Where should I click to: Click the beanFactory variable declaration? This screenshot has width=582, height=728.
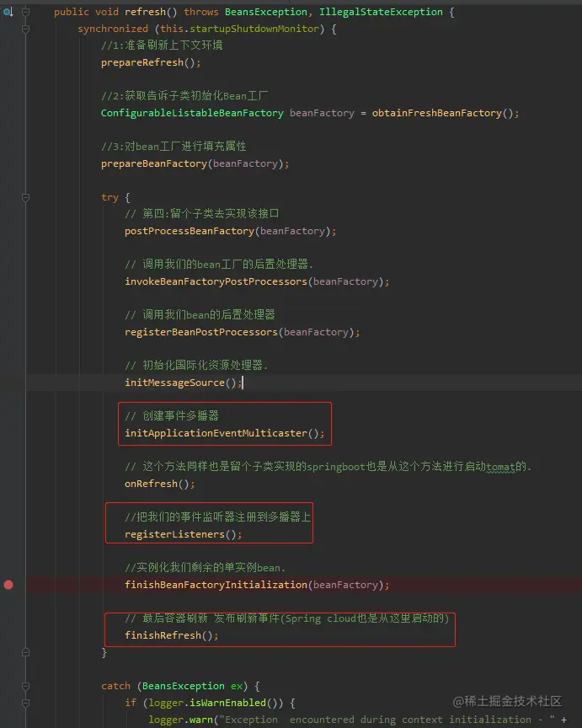coord(322,113)
